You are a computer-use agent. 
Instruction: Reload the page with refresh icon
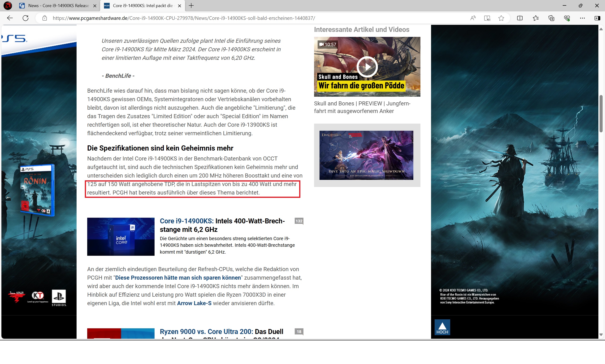point(26,18)
